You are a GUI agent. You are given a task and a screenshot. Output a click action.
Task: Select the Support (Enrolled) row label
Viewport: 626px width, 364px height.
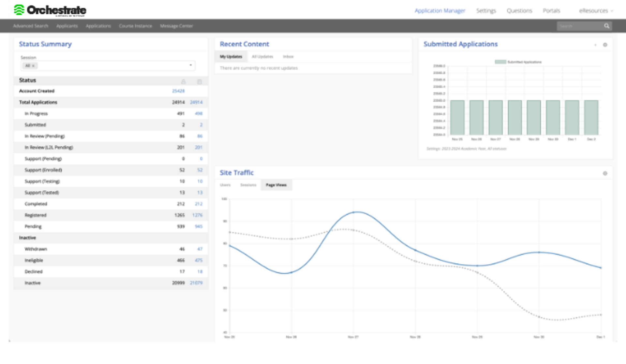tap(43, 170)
